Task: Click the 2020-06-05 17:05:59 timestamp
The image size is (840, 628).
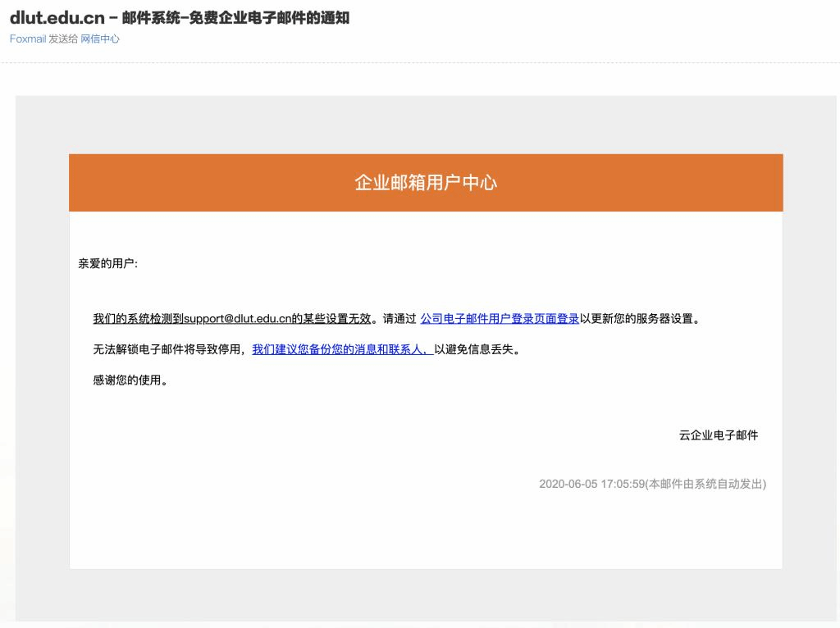Action: coord(591,484)
